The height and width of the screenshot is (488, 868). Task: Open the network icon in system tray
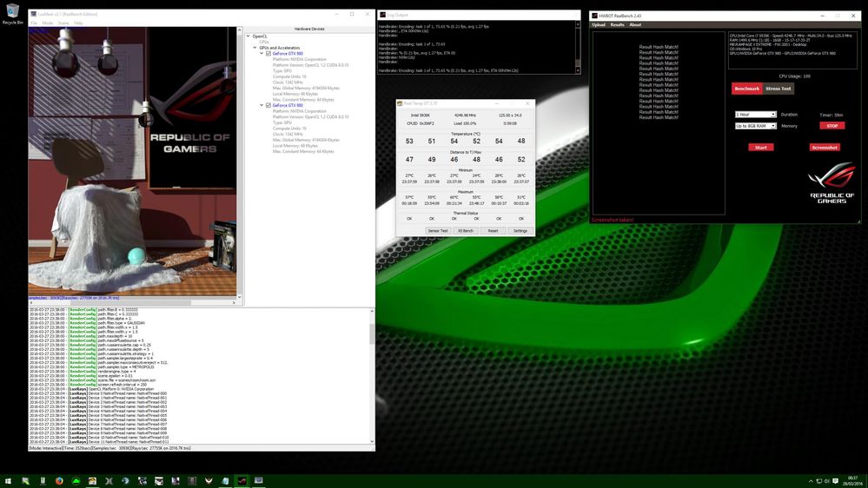click(819, 481)
